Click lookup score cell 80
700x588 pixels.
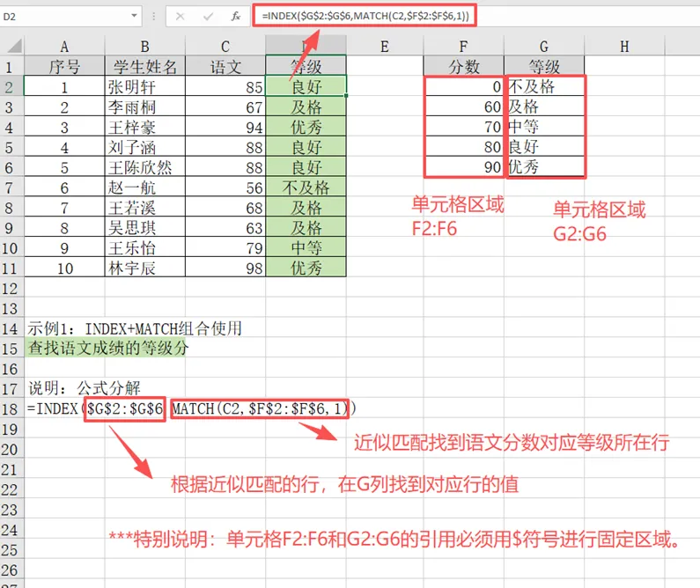coord(464,147)
